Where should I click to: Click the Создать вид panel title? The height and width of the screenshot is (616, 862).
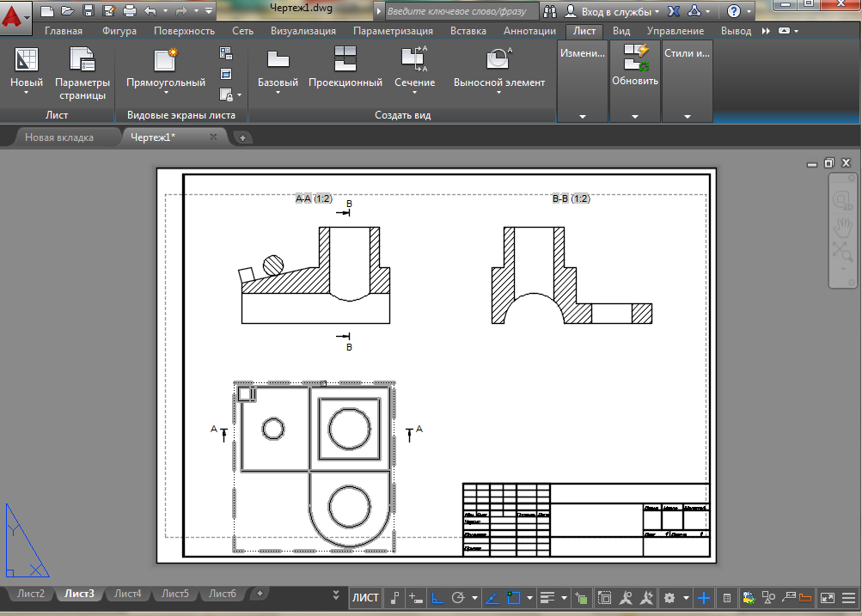402,115
